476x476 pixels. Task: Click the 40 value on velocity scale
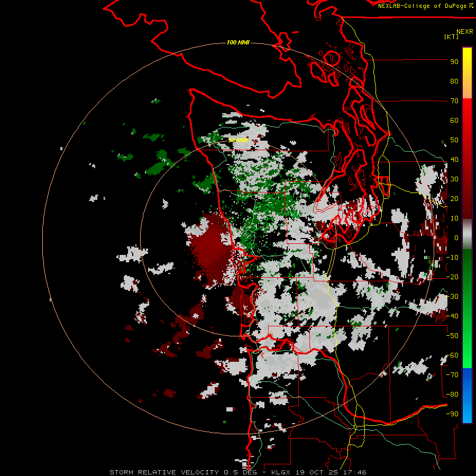454,159
